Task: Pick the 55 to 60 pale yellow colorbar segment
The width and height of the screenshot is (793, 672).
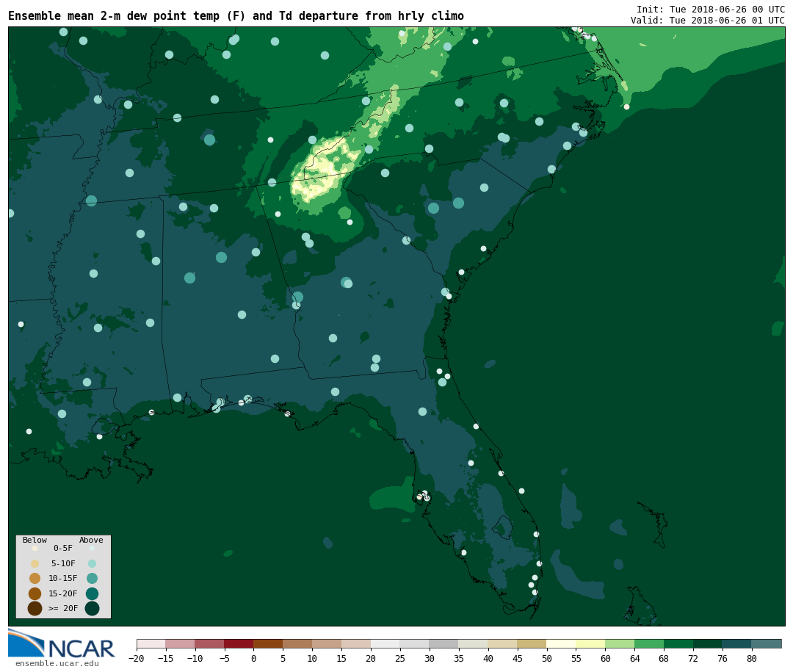Action: click(x=590, y=644)
